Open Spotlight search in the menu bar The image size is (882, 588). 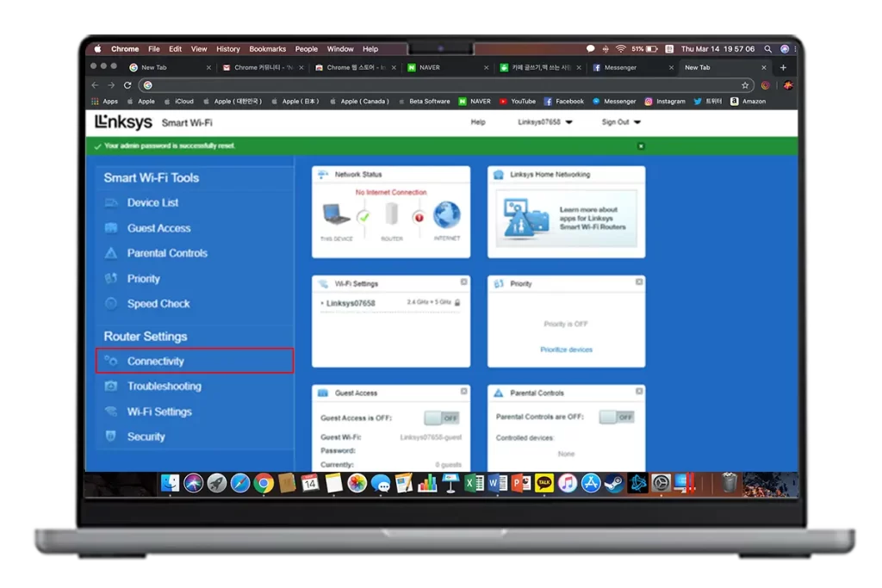click(767, 49)
